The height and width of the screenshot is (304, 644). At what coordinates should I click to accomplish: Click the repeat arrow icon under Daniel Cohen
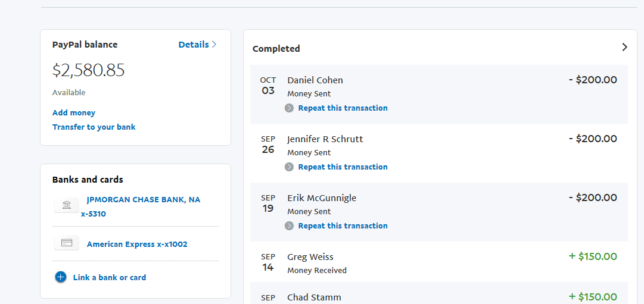(289, 108)
